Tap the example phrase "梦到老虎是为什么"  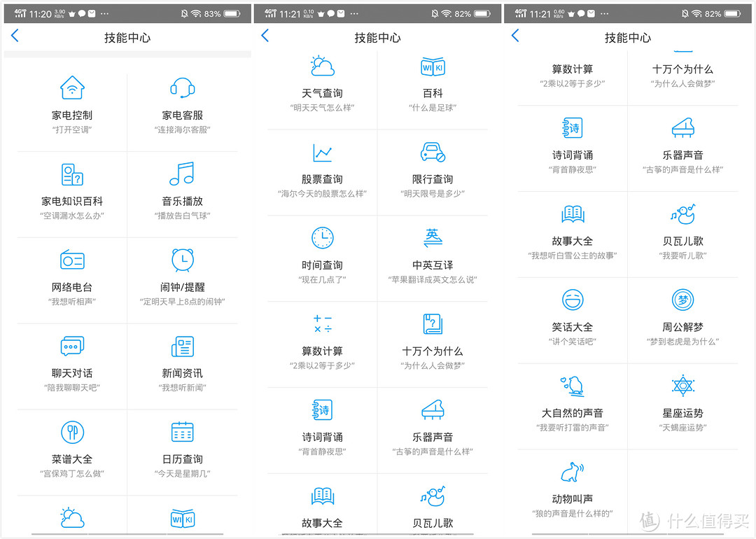pos(682,342)
